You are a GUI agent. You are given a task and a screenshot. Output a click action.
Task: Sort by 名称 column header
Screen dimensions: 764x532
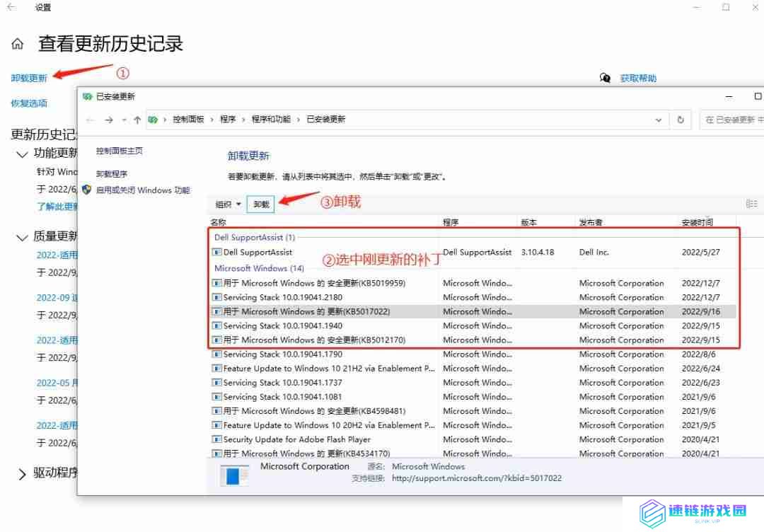click(x=219, y=222)
